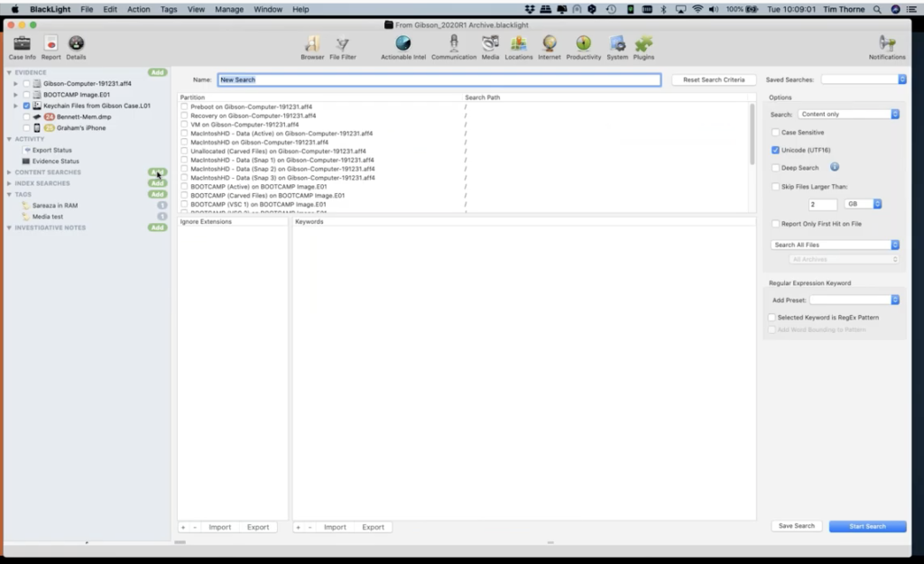Click the Export Status icon

click(27, 151)
